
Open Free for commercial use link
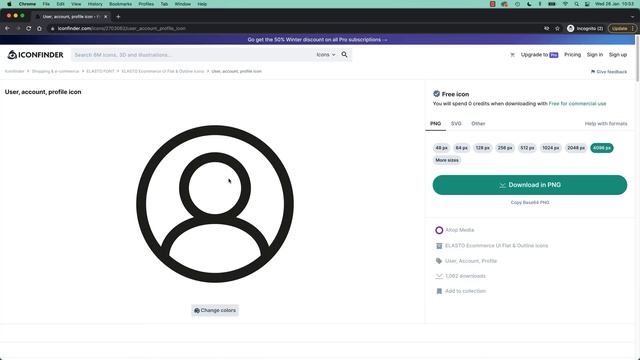click(x=577, y=104)
